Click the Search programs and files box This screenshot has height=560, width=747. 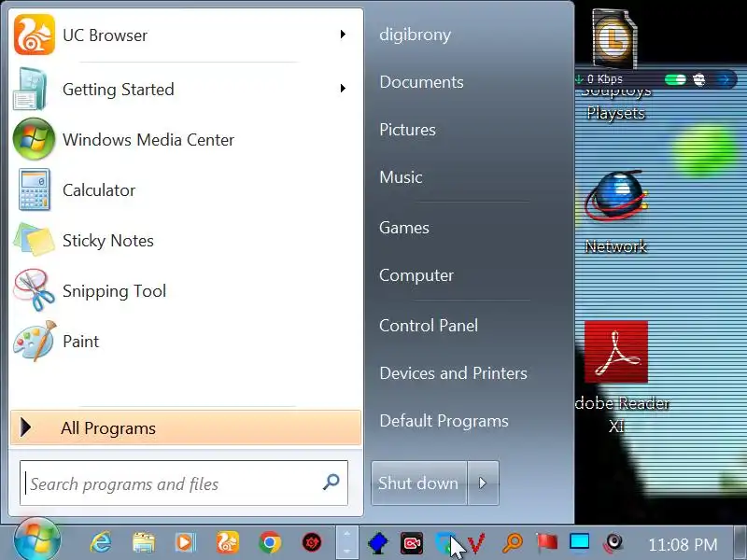click(x=184, y=483)
